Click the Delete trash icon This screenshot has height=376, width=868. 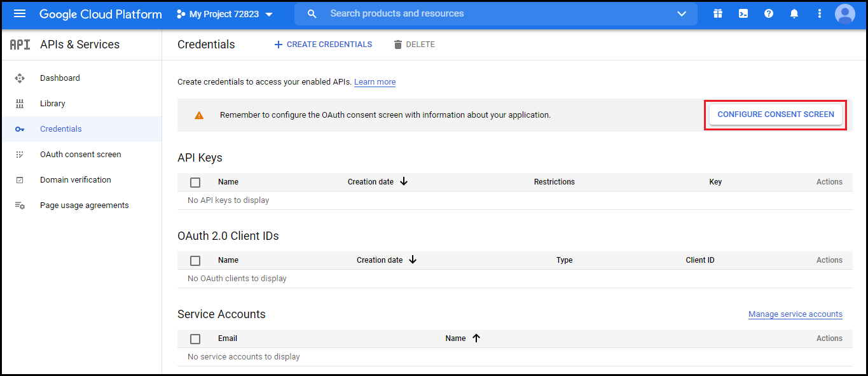[x=398, y=45]
